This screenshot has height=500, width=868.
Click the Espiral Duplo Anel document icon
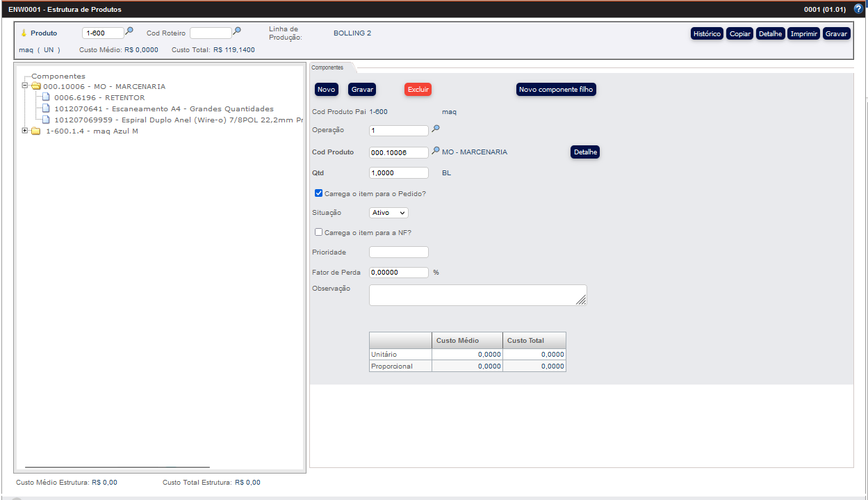tap(47, 120)
